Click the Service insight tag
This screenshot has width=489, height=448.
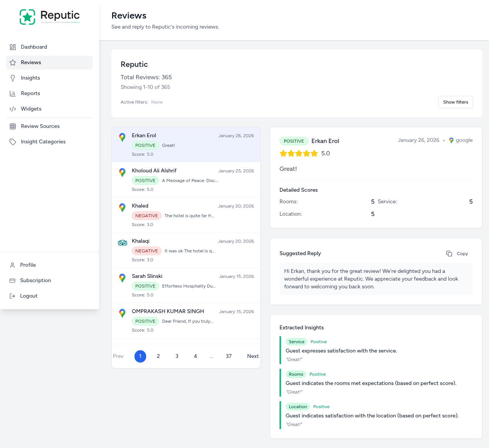[296, 342]
